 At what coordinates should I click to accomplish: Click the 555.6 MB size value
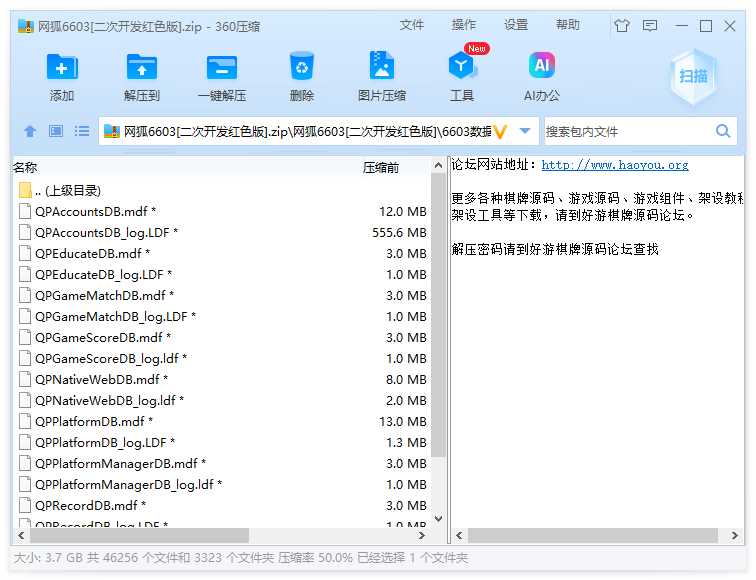pos(399,232)
